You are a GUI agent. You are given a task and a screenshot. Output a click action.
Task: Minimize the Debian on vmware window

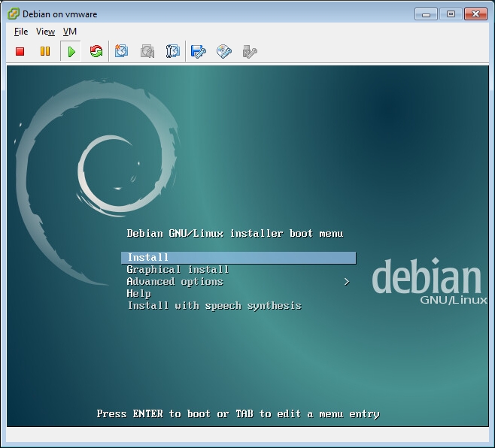pos(426,14)
